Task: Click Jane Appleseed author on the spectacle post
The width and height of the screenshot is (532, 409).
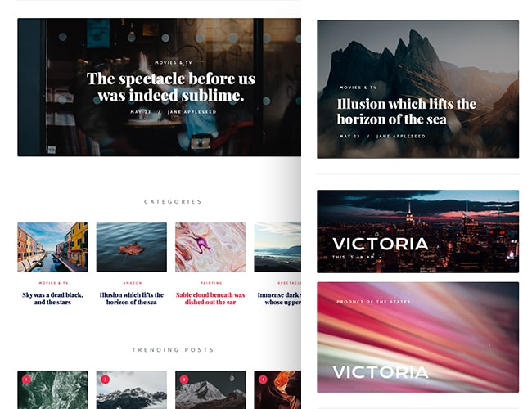Action: 192,112
